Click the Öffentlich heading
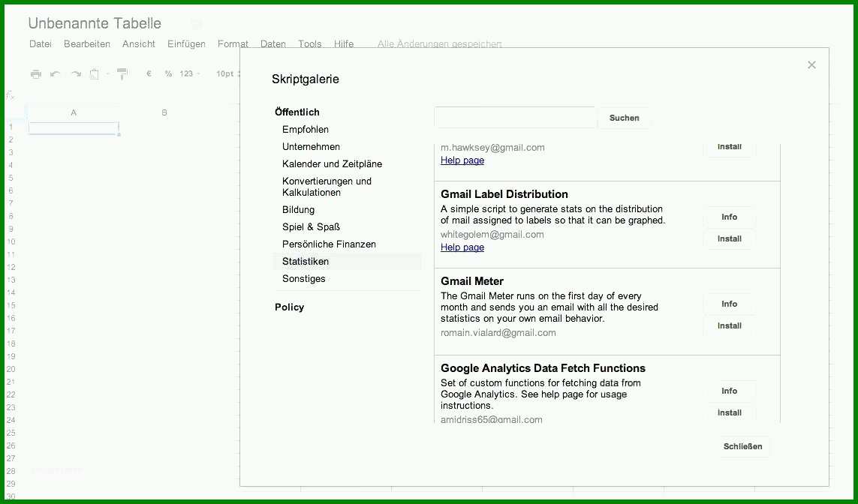This screenshot has height=504, width=858. point(297,112)
